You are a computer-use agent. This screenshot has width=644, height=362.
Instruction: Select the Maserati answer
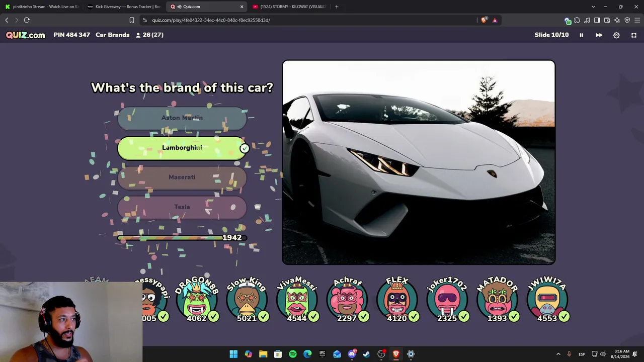182,178
